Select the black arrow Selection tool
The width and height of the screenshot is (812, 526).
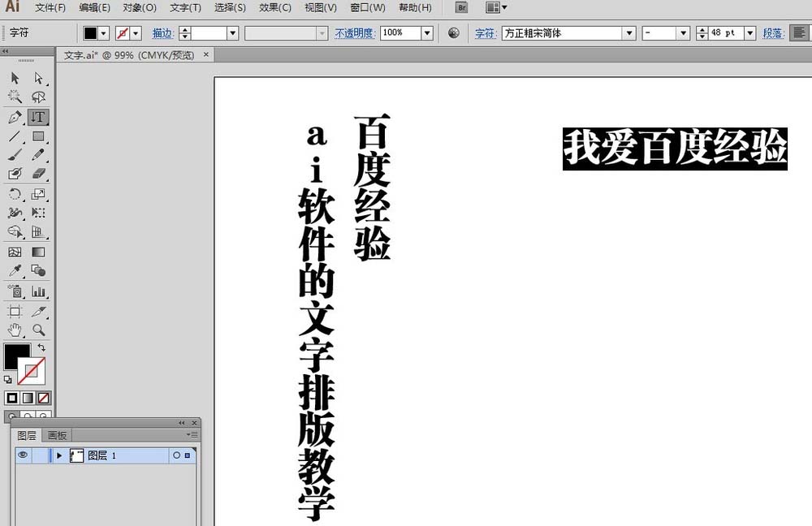pyautogui.click(x=15, y=78)
